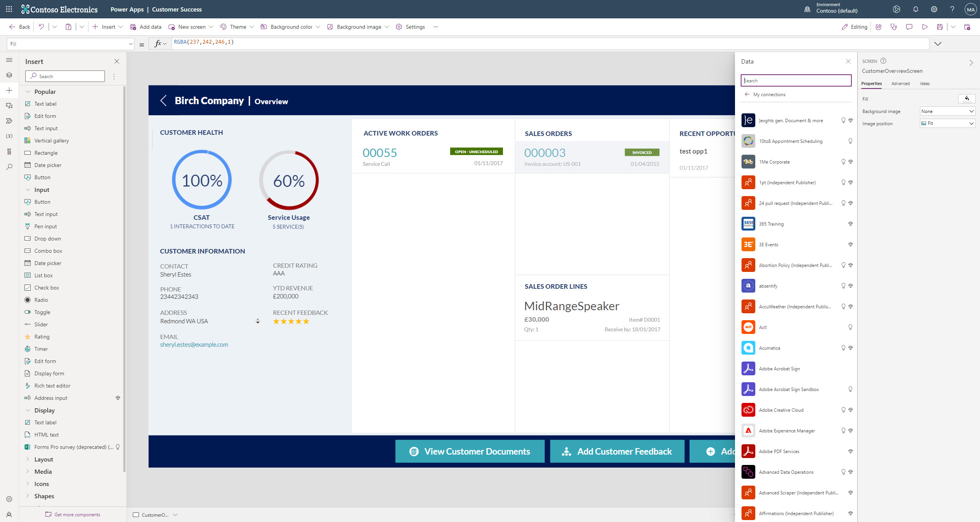Open the Copilot icon in header
Screen dimensions: 980x522
[897, 9]
